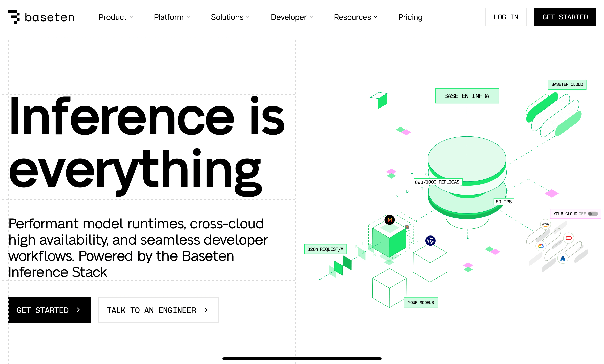Click the Mistral model icon on the green cube
Viewport: 604px width, 364px height.
point(390,220)
